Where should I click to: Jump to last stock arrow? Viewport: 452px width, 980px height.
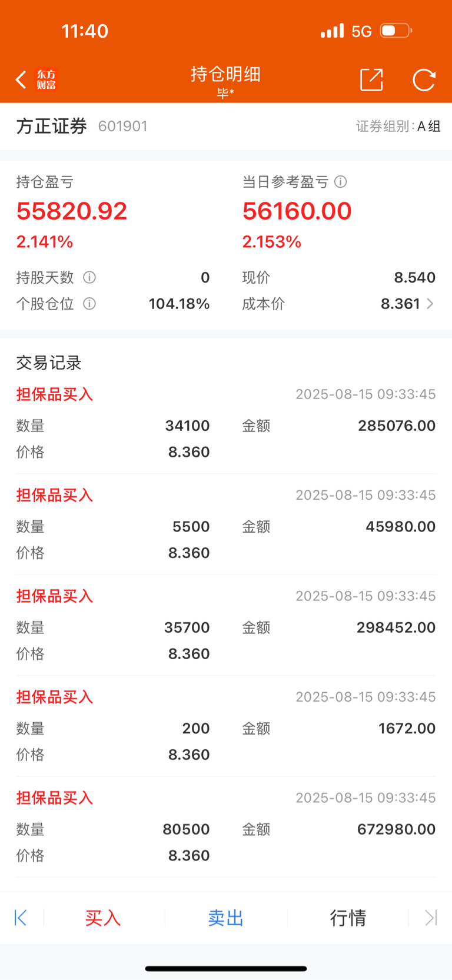click(x=431, y=918)
